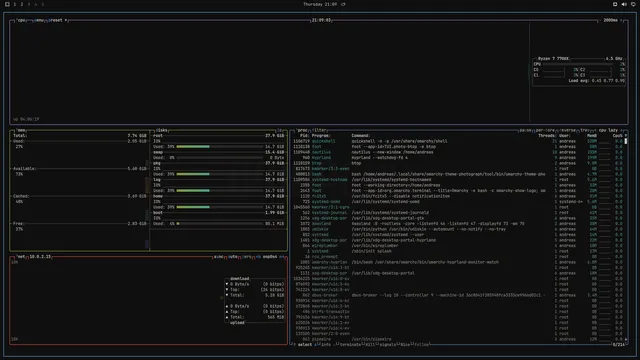Click the process list scroll down arrow
This screenshot has width=640, height=360.
click(626, 340)
